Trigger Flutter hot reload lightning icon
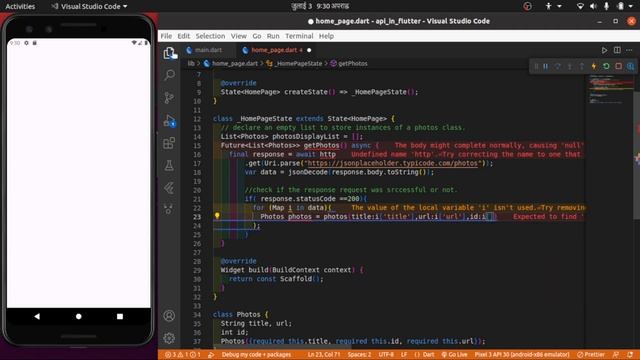This screenshot has width=640, height=360. [594, 66]
